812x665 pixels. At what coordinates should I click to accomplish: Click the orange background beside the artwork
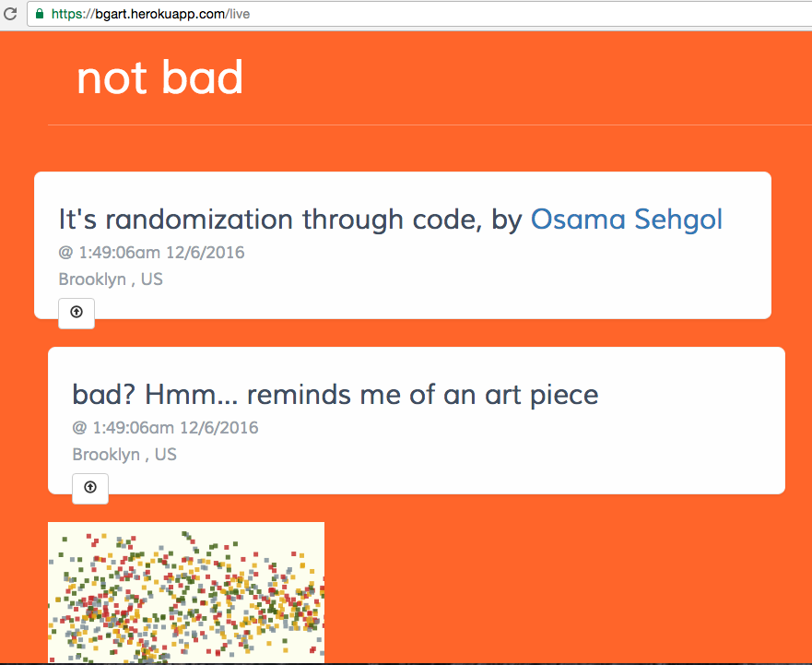click(x=553, y=590)
